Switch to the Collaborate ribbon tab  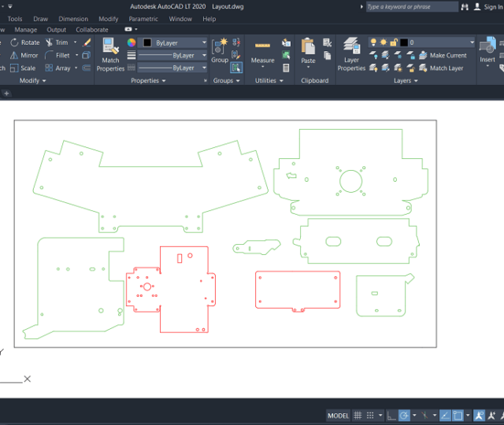92,30
